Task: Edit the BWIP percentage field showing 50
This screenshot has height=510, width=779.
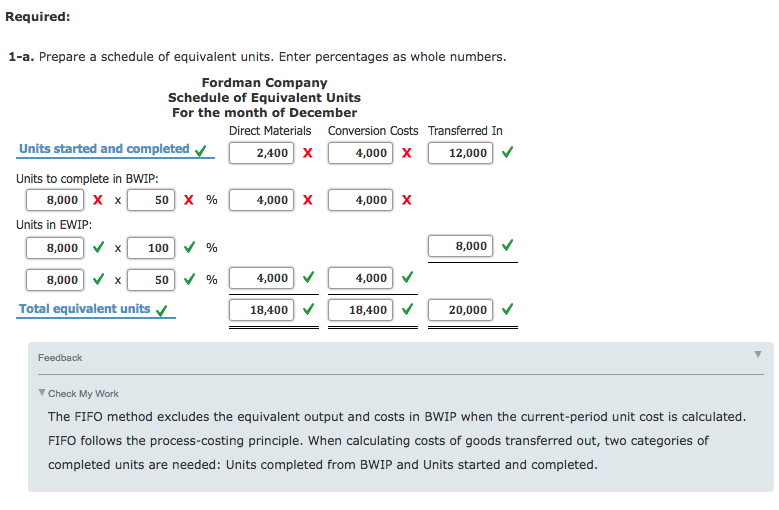Action: tap(150, 200)
